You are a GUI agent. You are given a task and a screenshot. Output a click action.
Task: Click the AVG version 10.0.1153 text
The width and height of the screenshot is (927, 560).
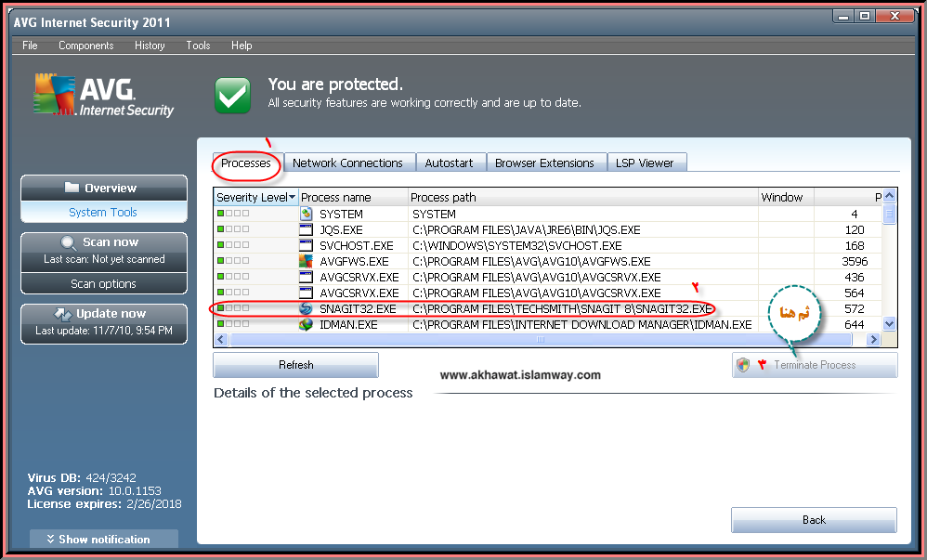[94, 491]
